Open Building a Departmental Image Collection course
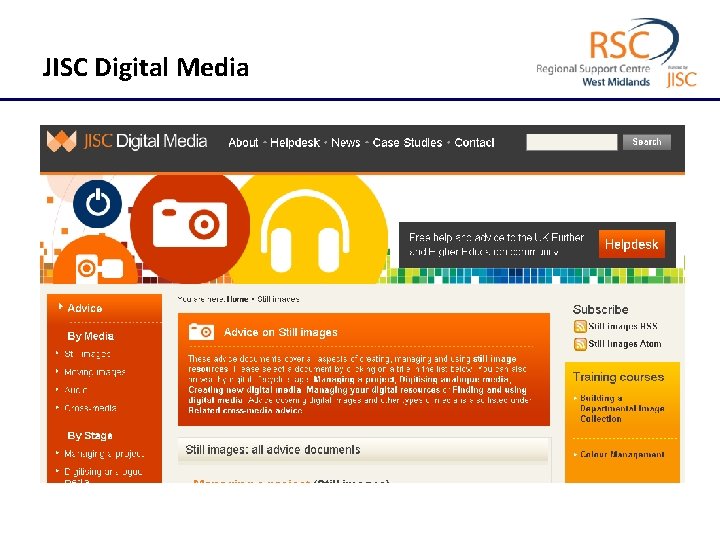 (622, 408)
